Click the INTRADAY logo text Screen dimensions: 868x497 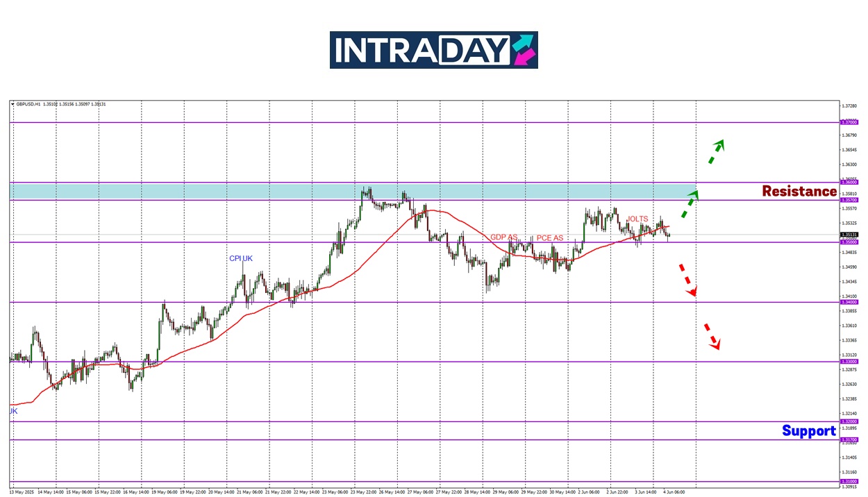coord(421,50)
